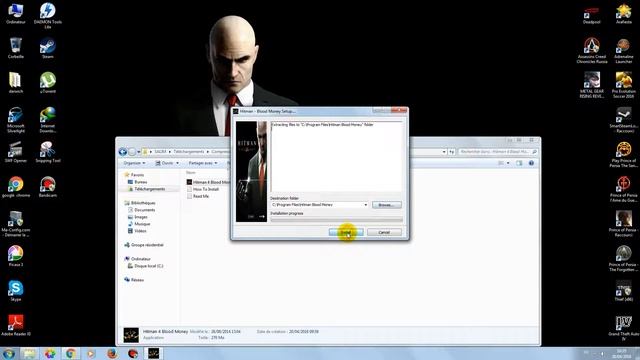The width and height of the screenshot is (640, 360).
Task: Open Firefox from the taskbar
Action: point(112,353)
